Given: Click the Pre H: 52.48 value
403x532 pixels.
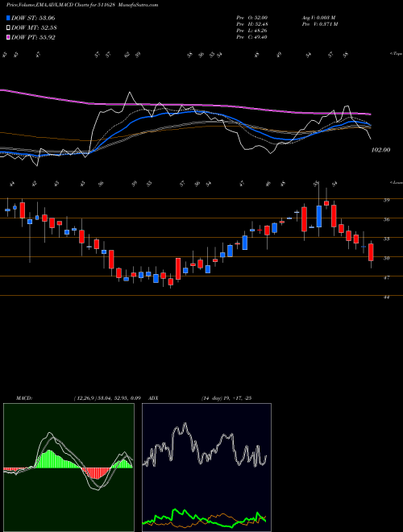Looking at the screenshot, I should click(x=251, y=24).
